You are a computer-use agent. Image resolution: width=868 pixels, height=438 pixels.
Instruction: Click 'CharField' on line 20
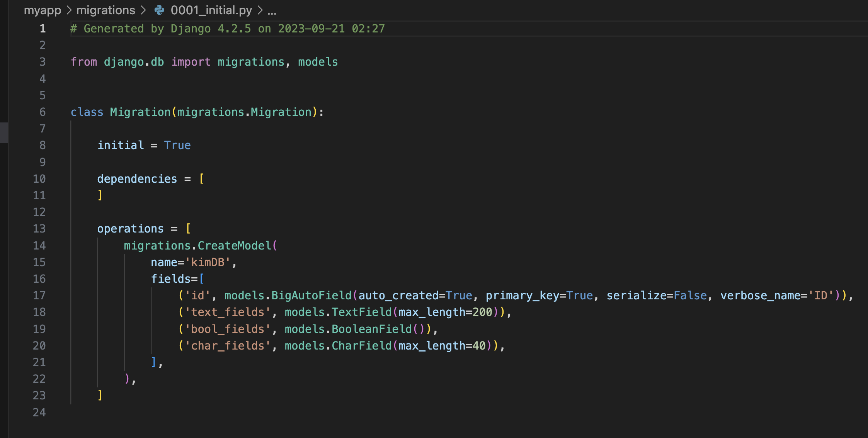[x=362, y=346]
